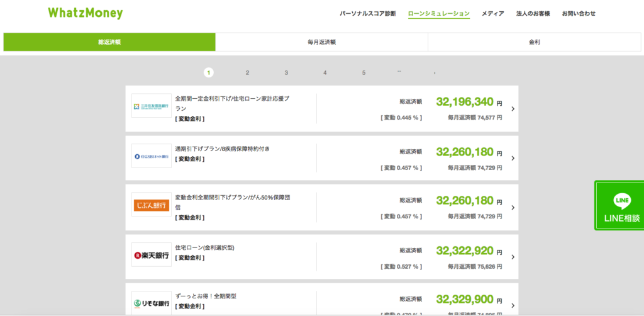Image resolution: width=644 pixels, height=316 pixels.
Task: Open 通期引下げプラン/8疾病保障特約付き
Action: click(223, 149)
